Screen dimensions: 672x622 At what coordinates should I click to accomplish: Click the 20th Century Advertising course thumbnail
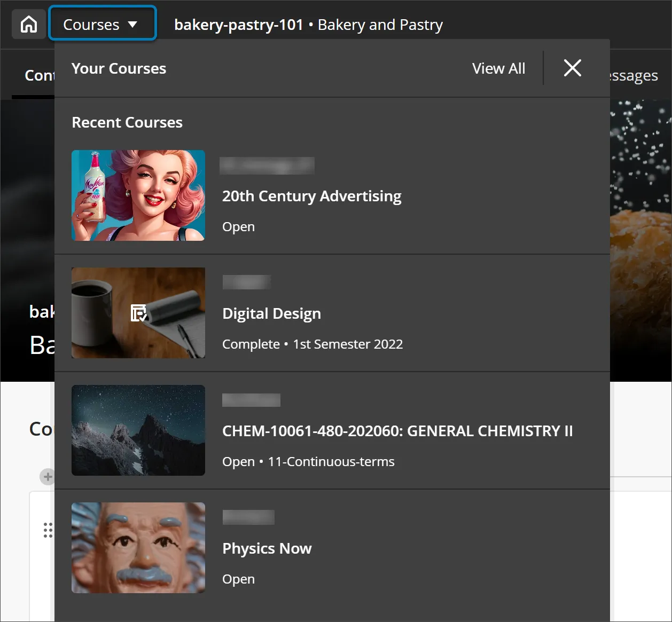coord(138,195)
